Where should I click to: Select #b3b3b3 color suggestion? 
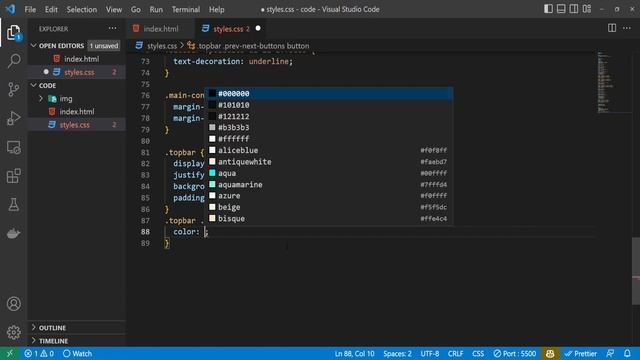(x=329, y=127)
